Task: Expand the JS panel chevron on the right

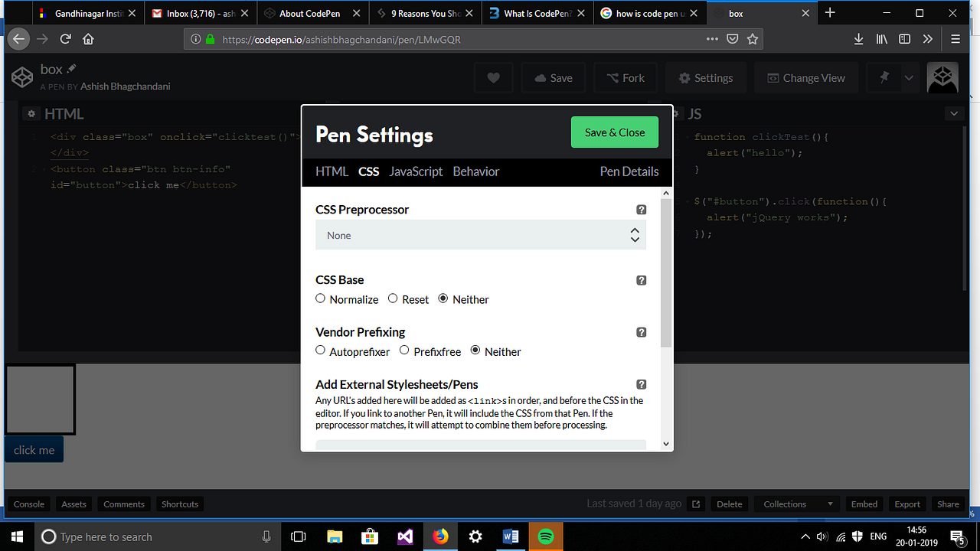Action: 954,112
